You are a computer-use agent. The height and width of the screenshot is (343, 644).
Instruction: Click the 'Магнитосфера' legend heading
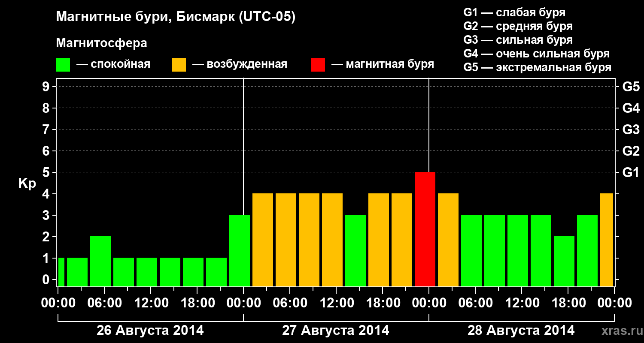pos(102,43)
